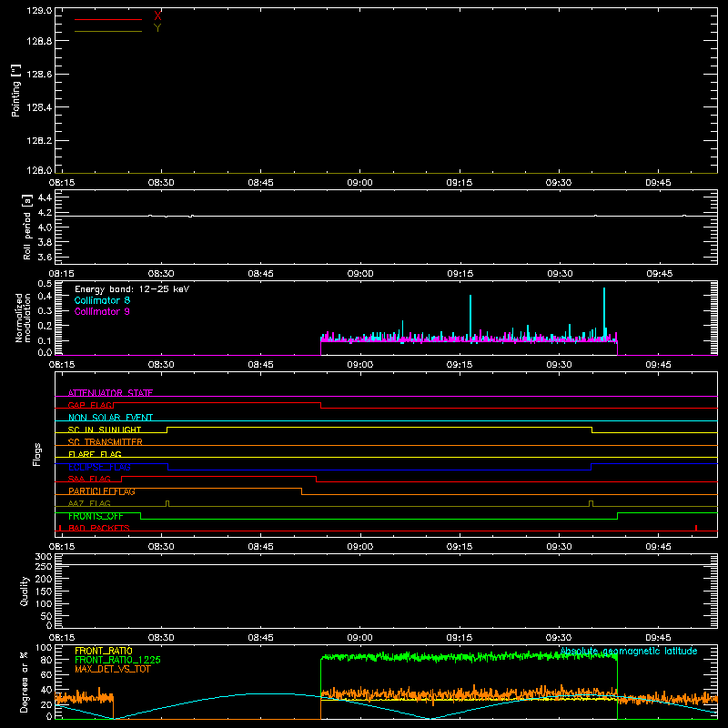
Task: Select the FRONTS_OFF flag label
Action: pos(96,516)
